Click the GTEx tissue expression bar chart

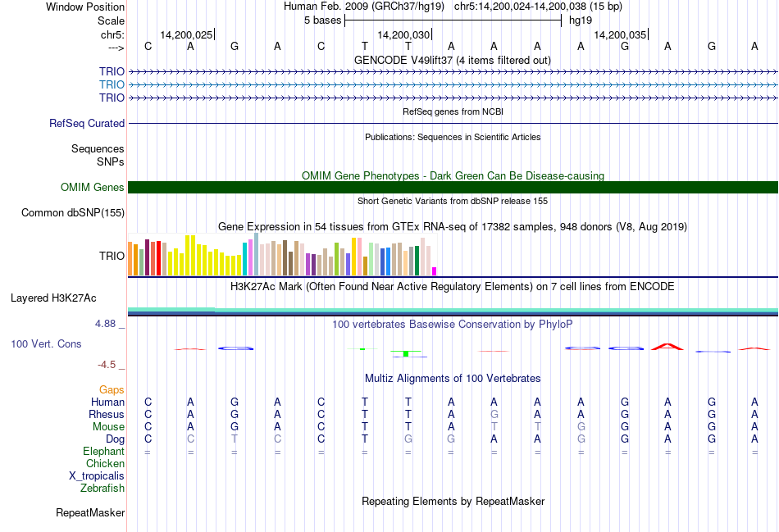point(282,254)
